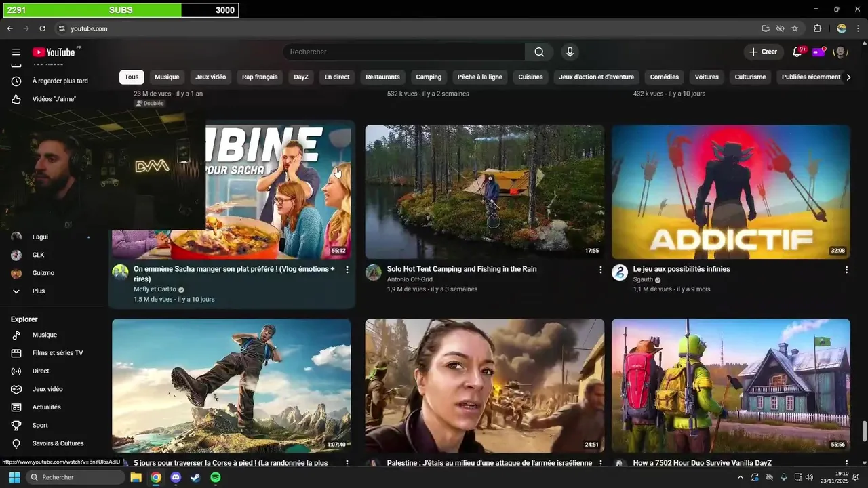Filter by Musique chip
Viewport: 868px width, 488px height.
point(167,77)
